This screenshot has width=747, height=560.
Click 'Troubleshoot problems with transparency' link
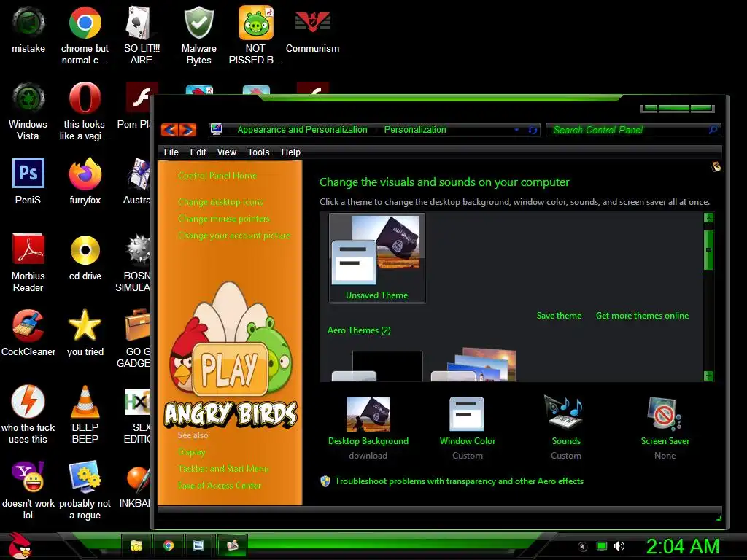point(459,481)
